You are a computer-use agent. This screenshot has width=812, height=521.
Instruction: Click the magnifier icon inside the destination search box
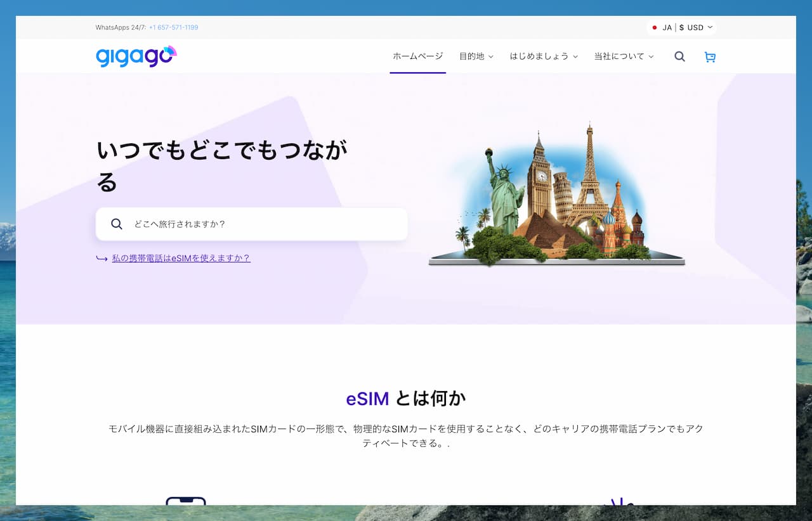pos(117,224)
